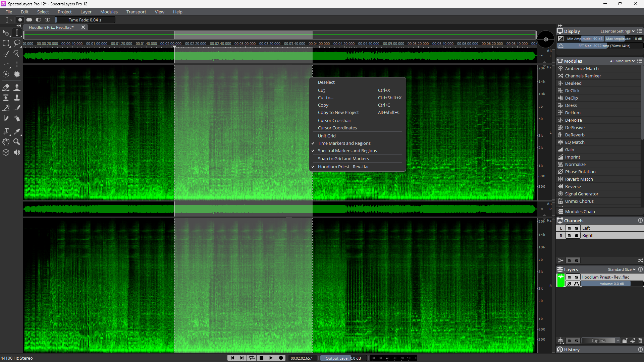
Task: Choose Copy to New Project
Action: [x=338, y=113]
